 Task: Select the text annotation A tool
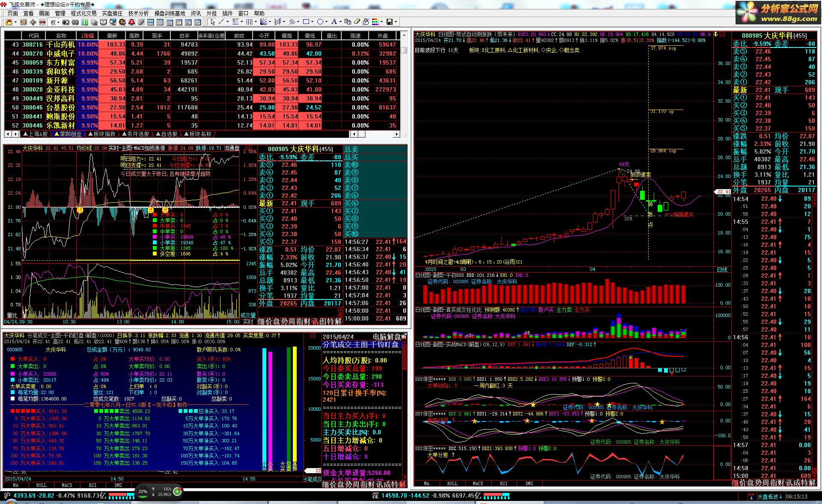[334, 22]
